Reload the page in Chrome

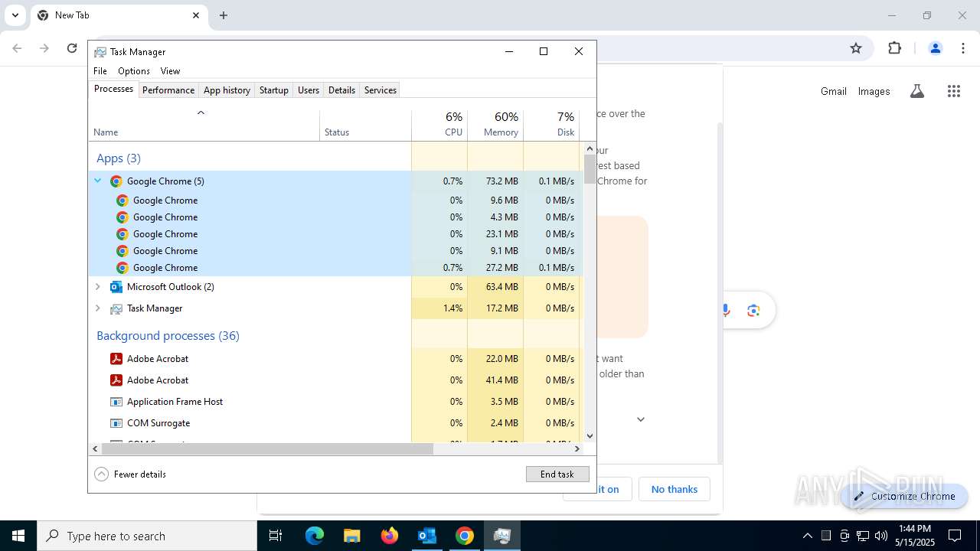pyautogui.click(x=72, y=48)
